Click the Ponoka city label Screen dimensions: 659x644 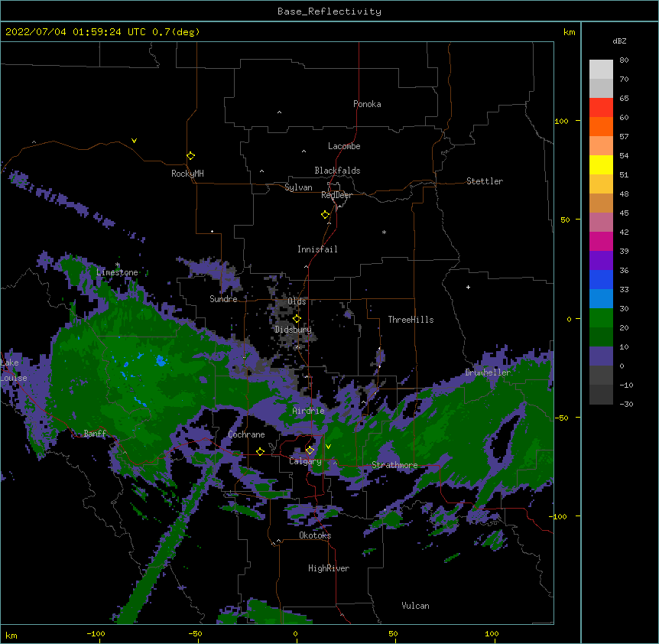coord(367,104)
